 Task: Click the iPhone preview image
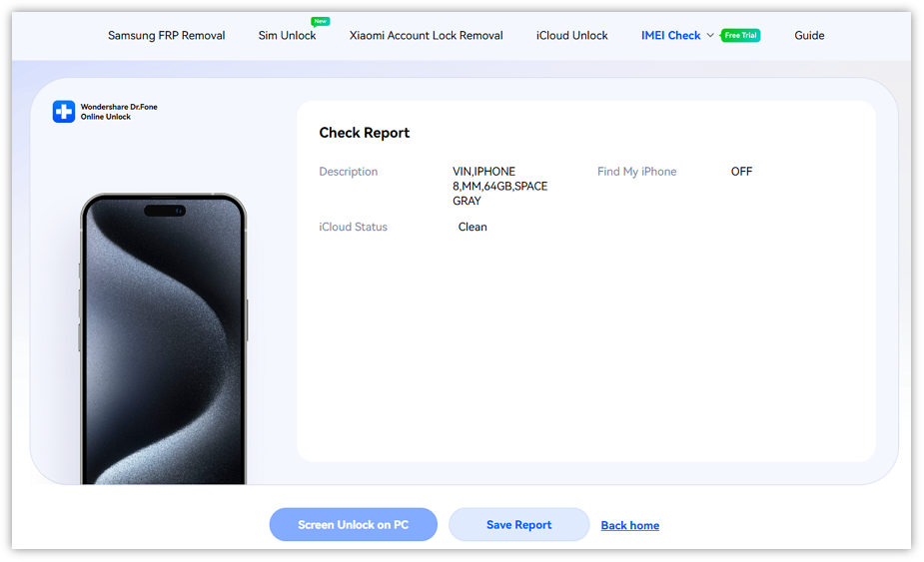pos(163,338)
